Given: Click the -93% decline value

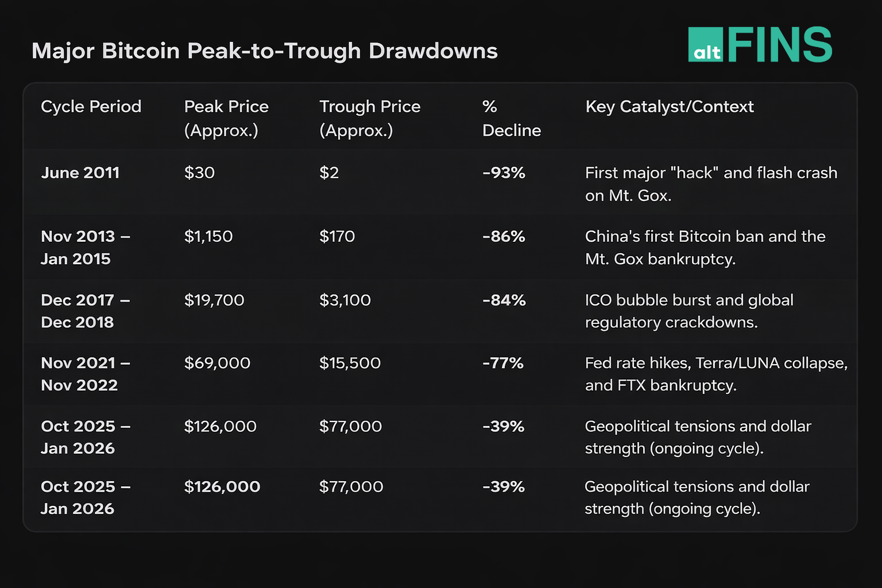Looking at the screenshot, I should 504,173.
